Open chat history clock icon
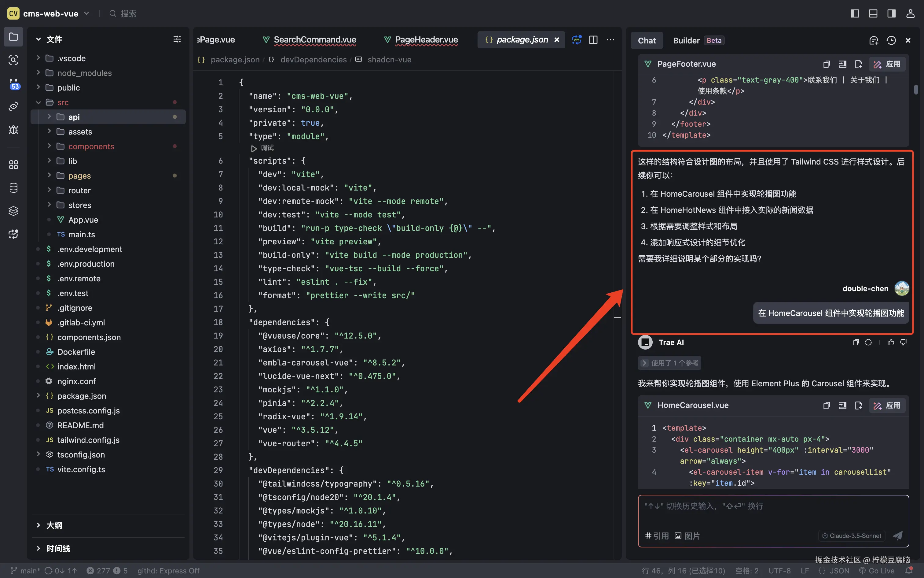The image size is (924, 578). 891,40
